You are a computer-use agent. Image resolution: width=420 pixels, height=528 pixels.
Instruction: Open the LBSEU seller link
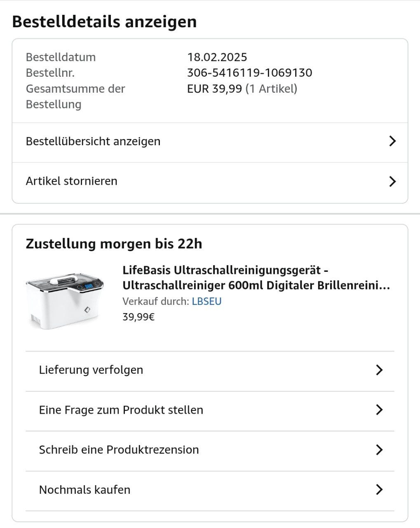click(206, 302)
